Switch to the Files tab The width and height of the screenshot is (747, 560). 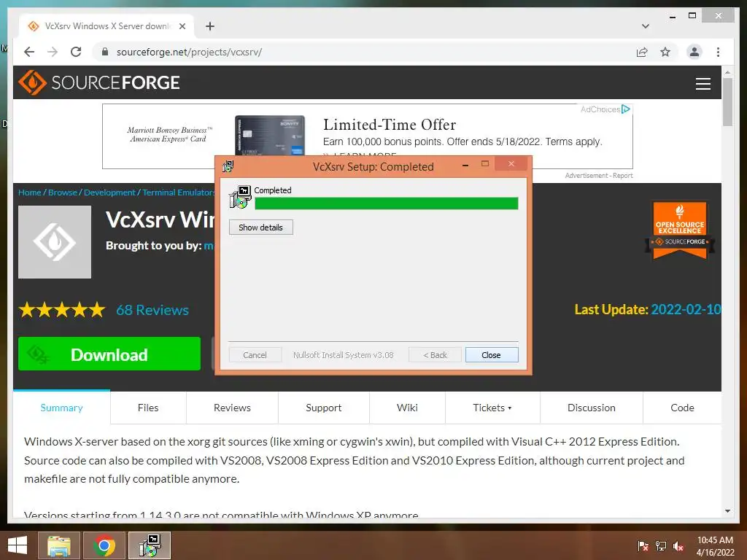[x=148, y=408]
